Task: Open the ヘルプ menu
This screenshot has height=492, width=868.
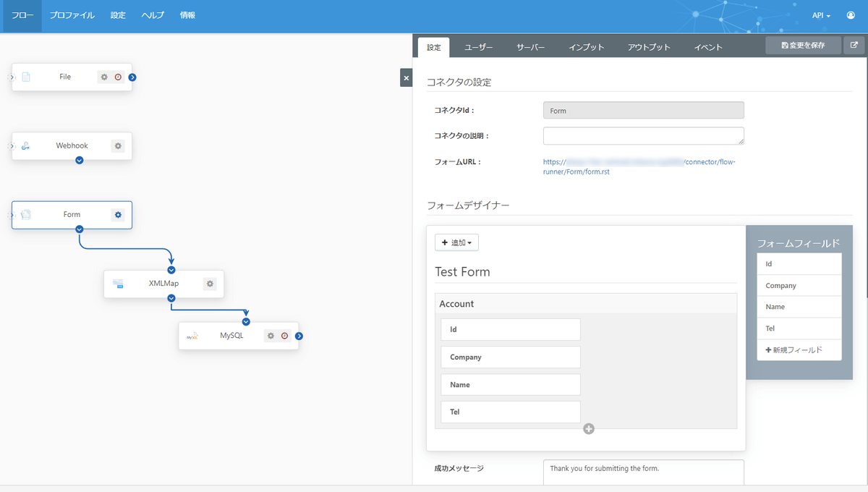Action: [153, 15]
